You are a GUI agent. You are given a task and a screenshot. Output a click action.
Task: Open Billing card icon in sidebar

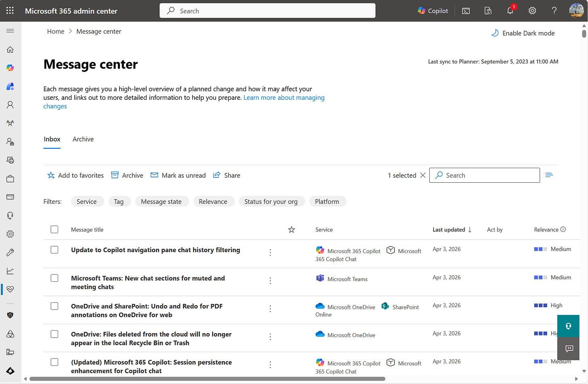click(x=10, y=197)
